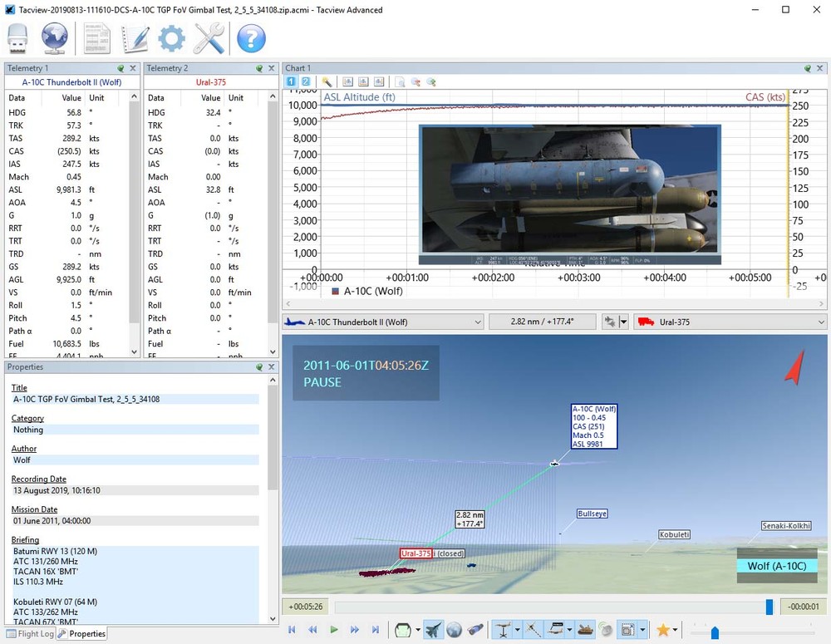
Task: Expand the Ural-375 target selection dropdown
Action: click(x=821, y=322)
